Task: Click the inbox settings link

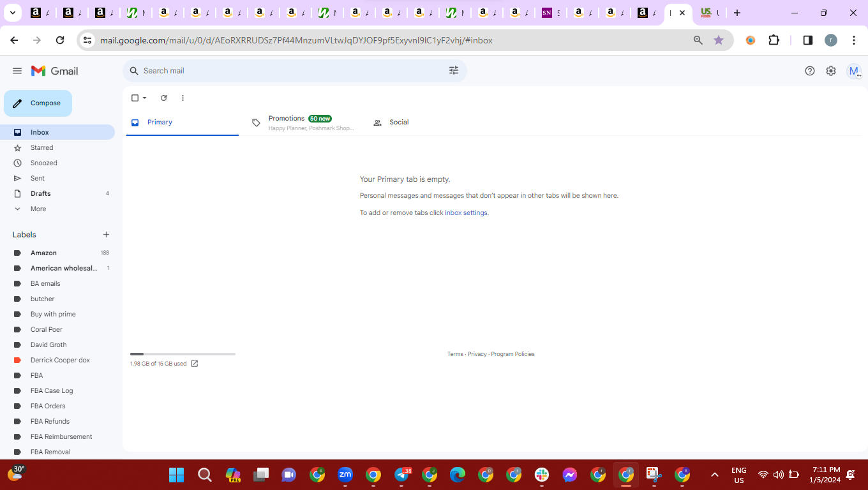Action: pyautogui.click(x=467, y=213)
